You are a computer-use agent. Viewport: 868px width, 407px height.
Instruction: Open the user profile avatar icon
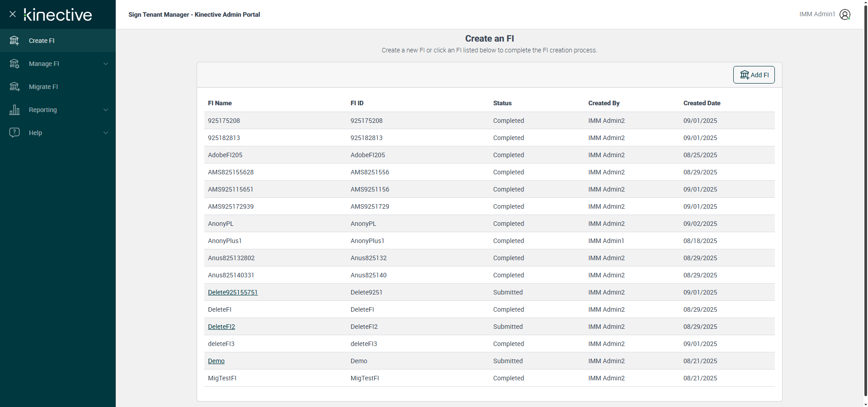pyautogui.click(x=844, y=14)
